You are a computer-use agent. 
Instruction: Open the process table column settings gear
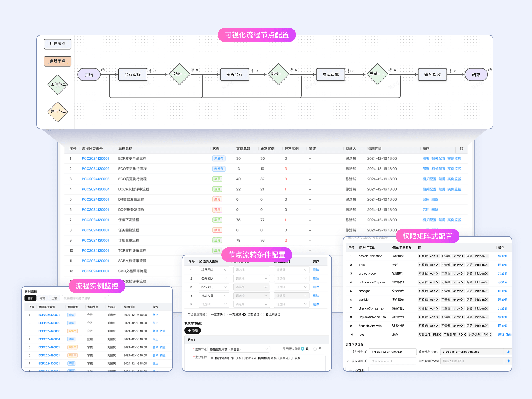point(462,149)
